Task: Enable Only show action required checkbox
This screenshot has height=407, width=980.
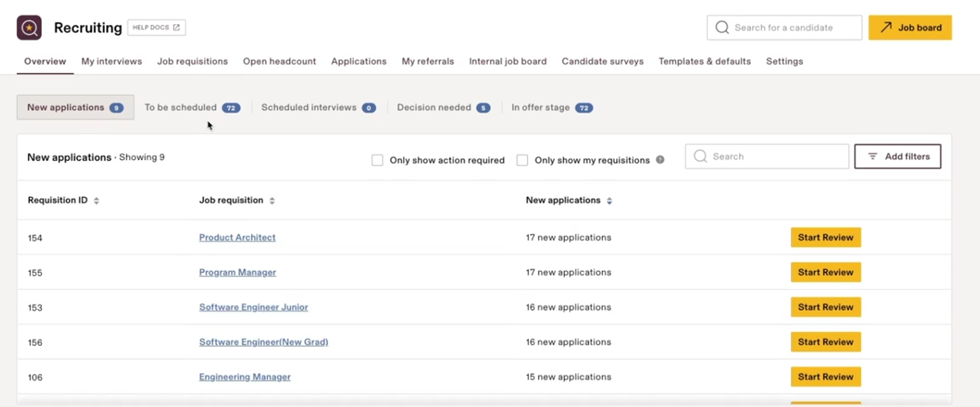Action: click(377, 161)
